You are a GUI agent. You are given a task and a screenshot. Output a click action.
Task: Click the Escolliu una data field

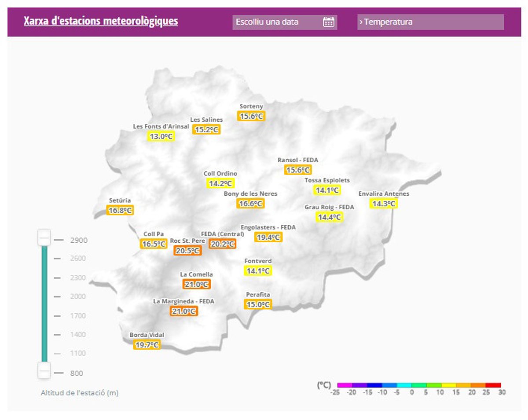(277, 22)
